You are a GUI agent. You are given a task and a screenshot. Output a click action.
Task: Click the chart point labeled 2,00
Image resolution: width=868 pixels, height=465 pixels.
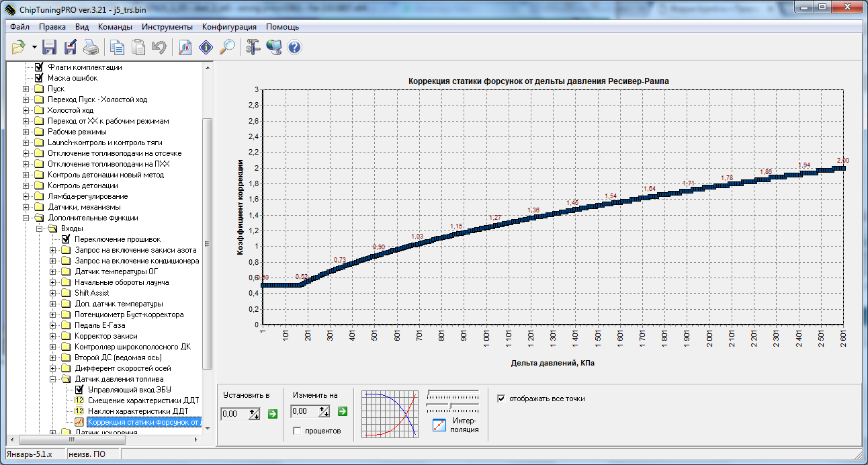click(842, 168)
